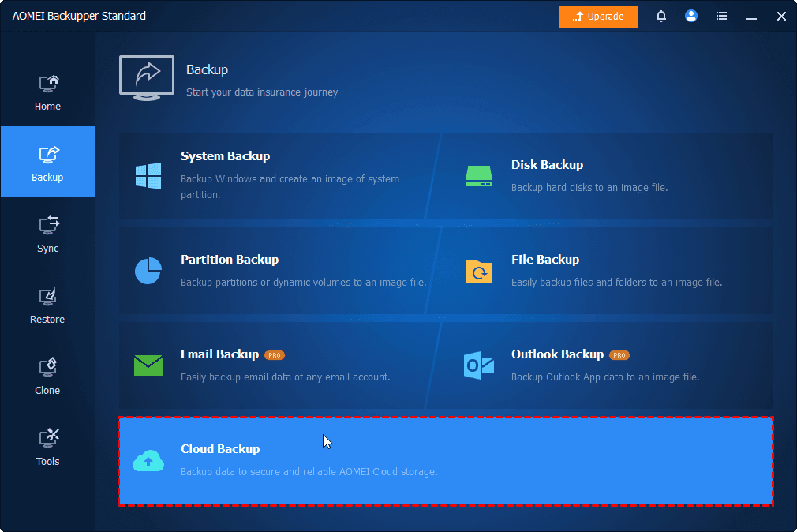Click the green Email Backup envelope icon
Image resolution: width=797 pixels, height=532 pixels.
point(148,365)
